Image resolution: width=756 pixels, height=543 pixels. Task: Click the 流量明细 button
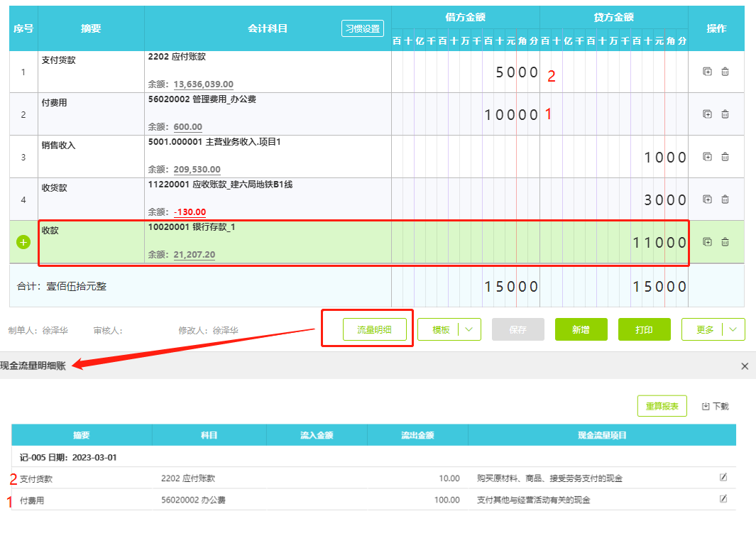tap(374, 329)
